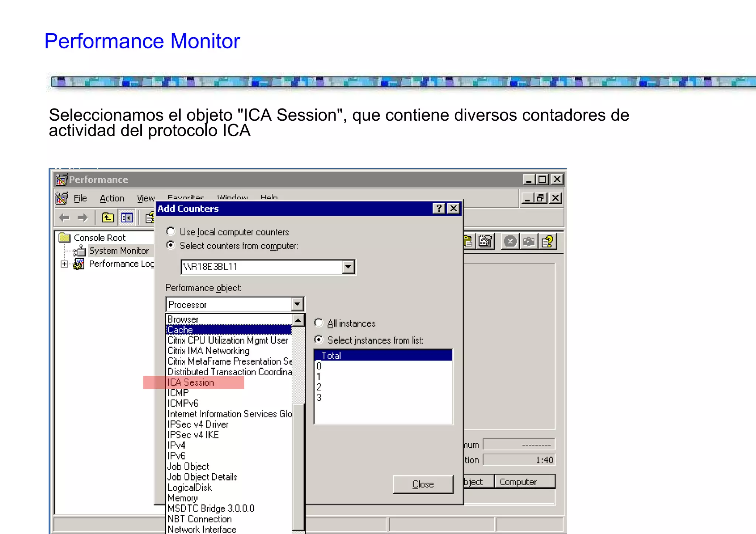Select the 'Select counters from computer' radio
This screenshot has width=756, height=534.
(171, 245)
